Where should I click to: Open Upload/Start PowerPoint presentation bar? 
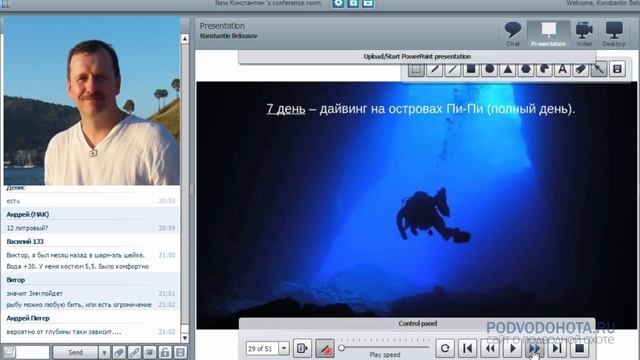(x=417, y=57)
